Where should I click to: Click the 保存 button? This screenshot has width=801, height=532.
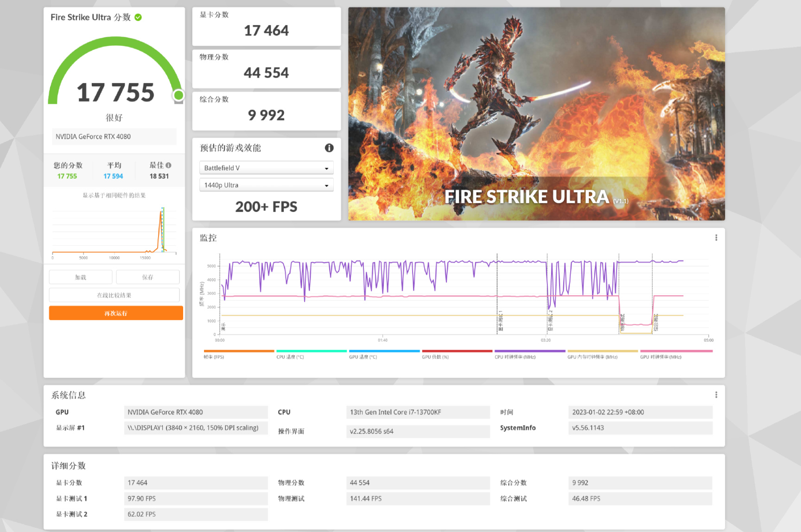coord(148,277)
